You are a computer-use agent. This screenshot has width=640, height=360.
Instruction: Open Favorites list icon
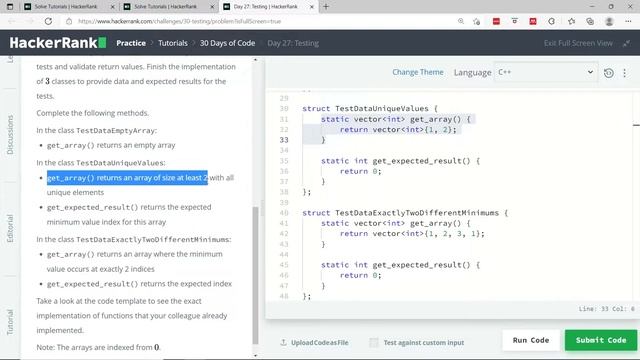click(571, 21)
